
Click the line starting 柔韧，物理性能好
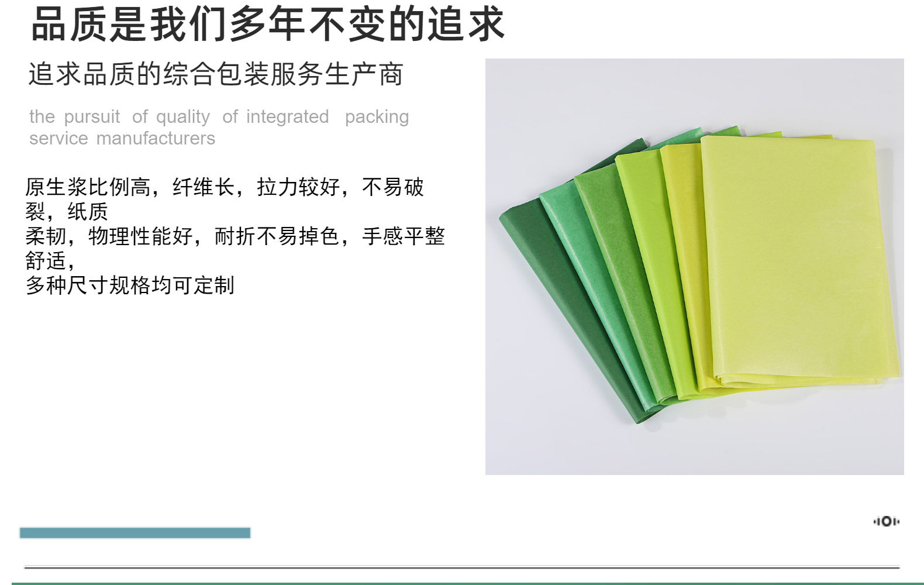(235, 236)
